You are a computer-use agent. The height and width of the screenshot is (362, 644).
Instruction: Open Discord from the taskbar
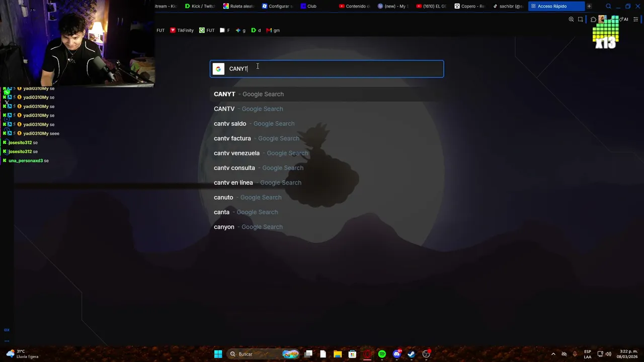point(397,354)
